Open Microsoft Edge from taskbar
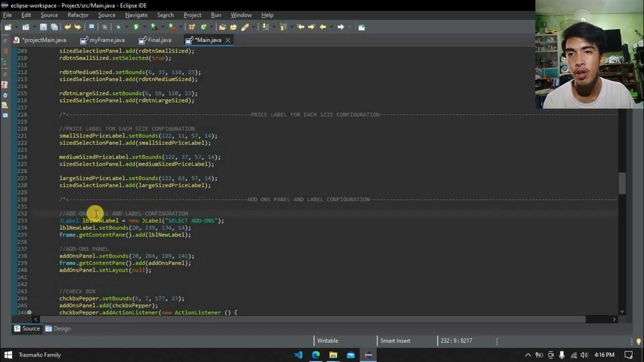 (316, 355)
